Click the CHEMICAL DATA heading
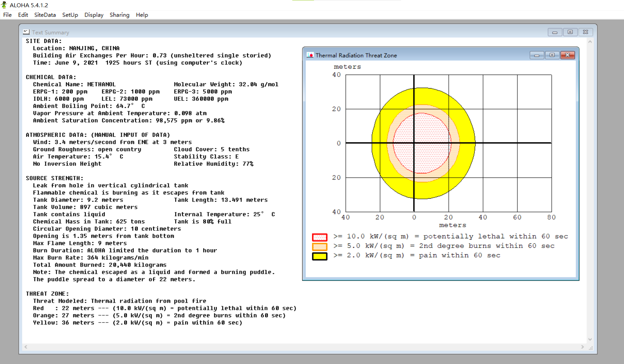624x364 pixels. [x=51, y=77]
